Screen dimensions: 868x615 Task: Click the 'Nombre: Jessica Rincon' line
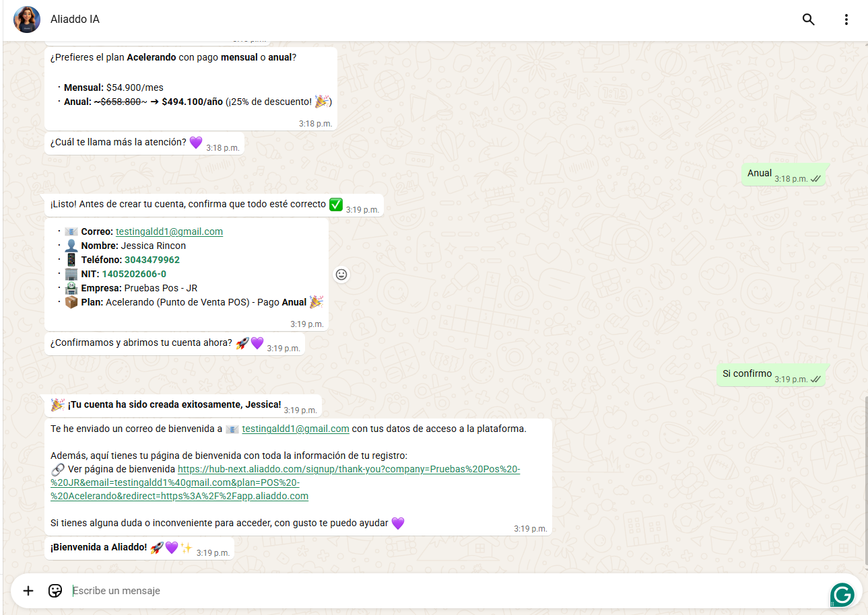[x=125, y=246]
